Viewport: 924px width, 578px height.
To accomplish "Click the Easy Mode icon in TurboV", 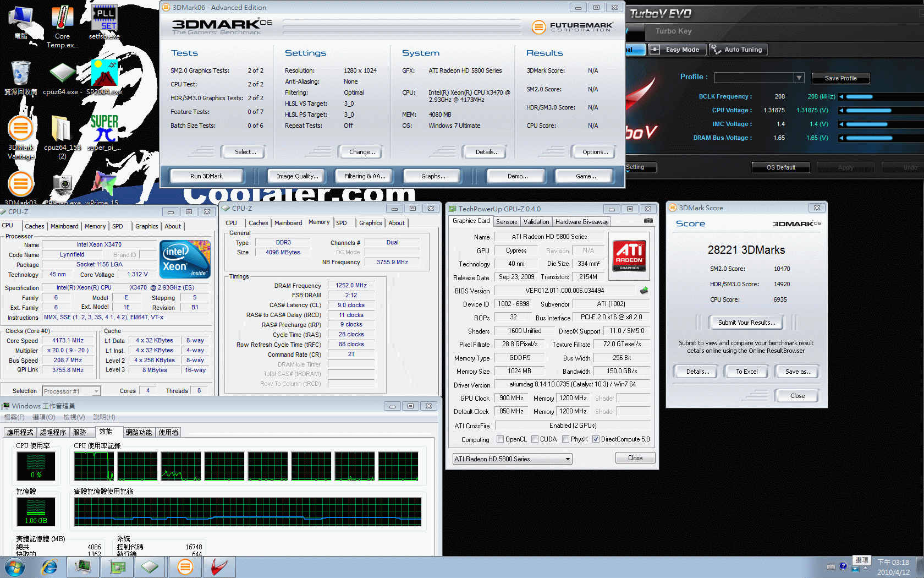I will (x=654, y=50).
